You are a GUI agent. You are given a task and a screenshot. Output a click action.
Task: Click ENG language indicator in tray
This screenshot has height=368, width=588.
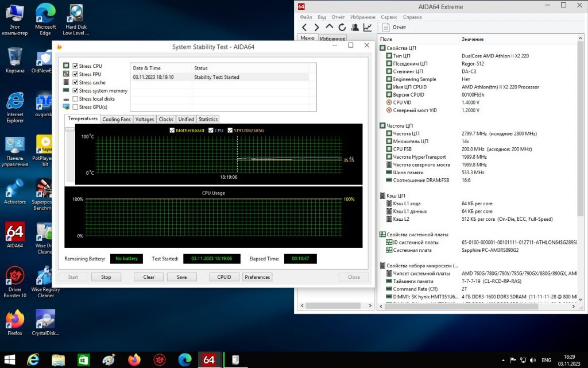pyautogui.click(x=547, y=360)
